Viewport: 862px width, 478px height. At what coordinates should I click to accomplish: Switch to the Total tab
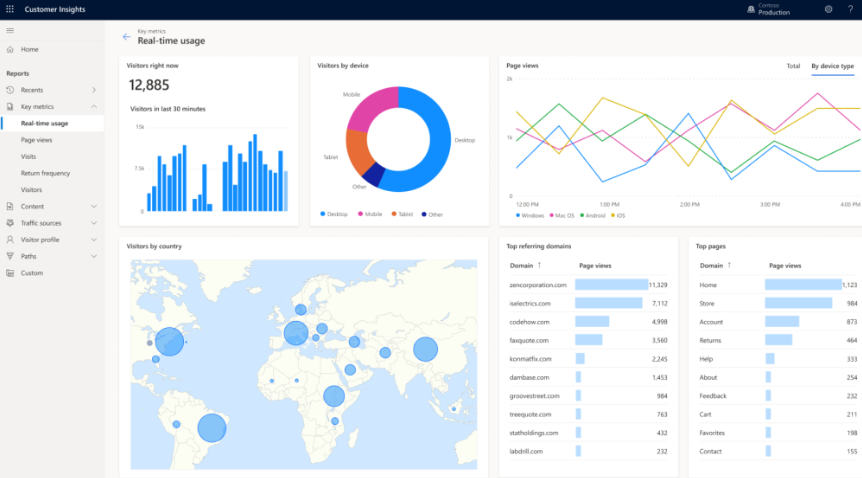tap(793, 66)
